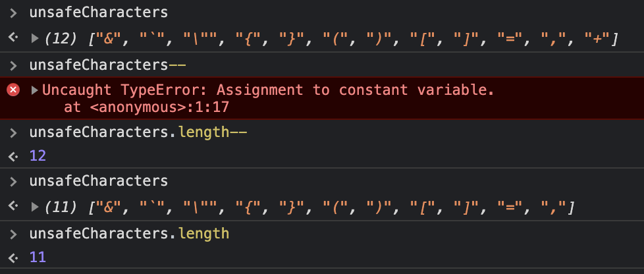Screen dimensions: 644x274
Task: Click the output arrow beside value 12
Action: coord(13,156)
